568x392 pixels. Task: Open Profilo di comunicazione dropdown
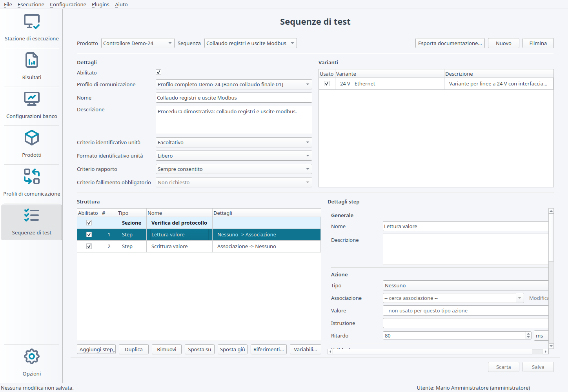coord(234,84)
